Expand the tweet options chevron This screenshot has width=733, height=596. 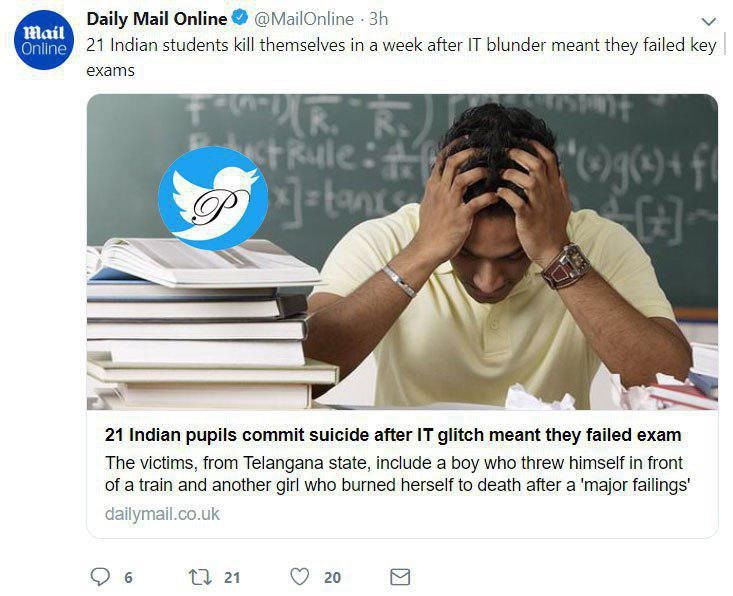[709, 22]
